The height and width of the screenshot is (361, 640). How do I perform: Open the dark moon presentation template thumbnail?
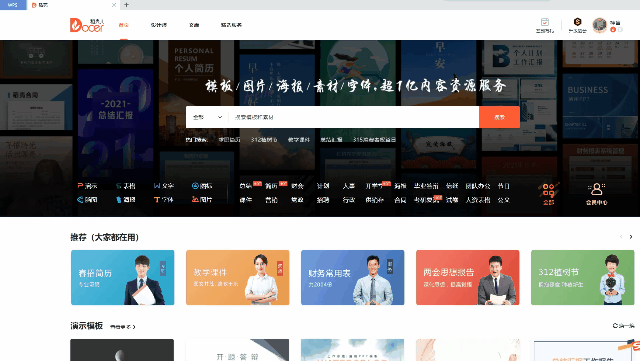coord(122,350)
